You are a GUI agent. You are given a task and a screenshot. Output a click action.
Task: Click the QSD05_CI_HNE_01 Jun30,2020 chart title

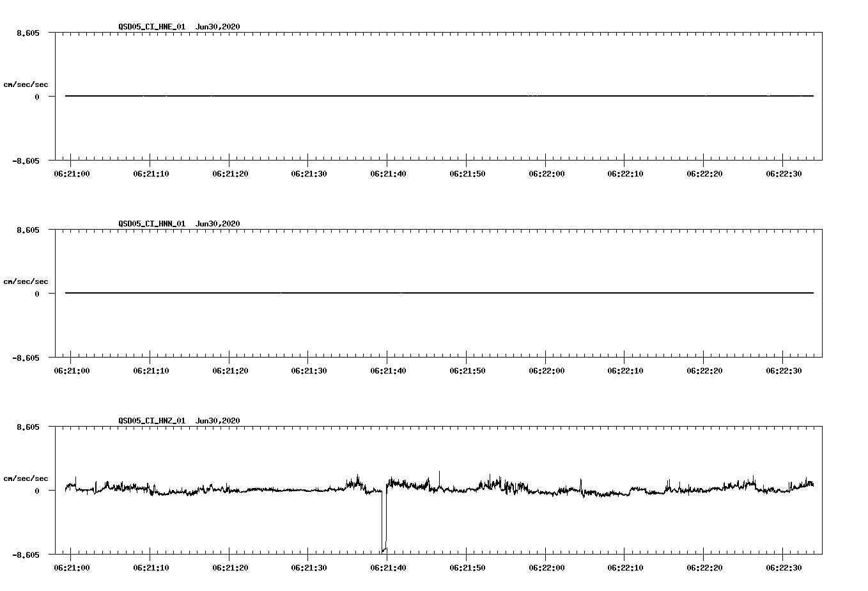pos(179,27)
